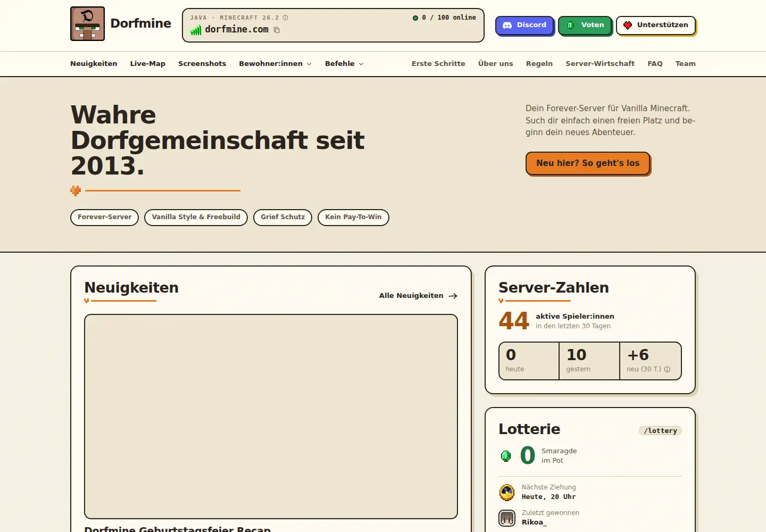
Task: Expand the Bewohner:innen dropdown
Action: (275, 64)
